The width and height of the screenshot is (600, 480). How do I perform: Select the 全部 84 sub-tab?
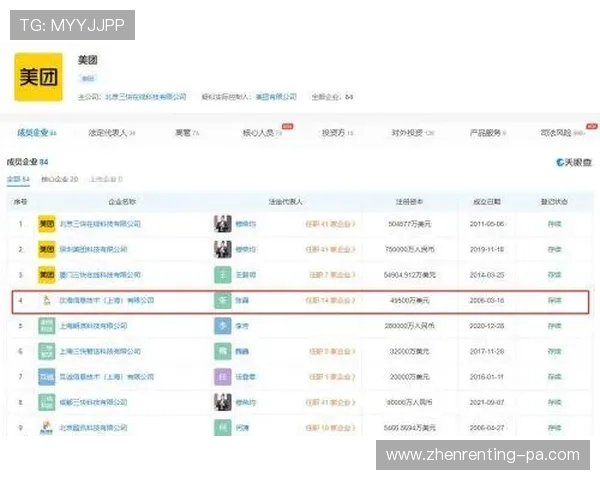(x=18, y=179)
